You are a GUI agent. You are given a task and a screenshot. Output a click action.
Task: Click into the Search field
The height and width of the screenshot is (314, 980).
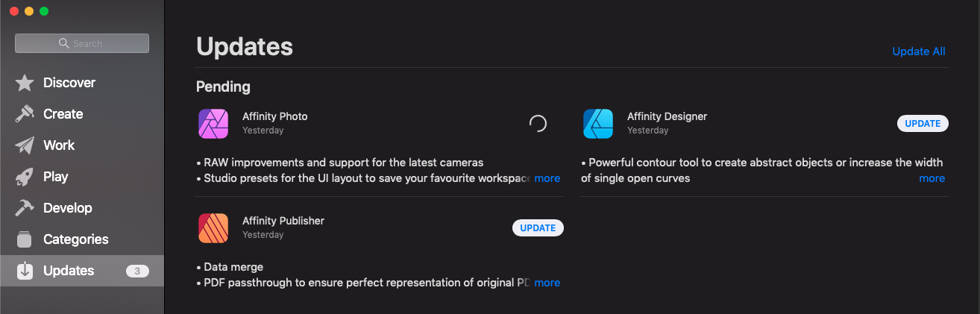tap(82, 43)
